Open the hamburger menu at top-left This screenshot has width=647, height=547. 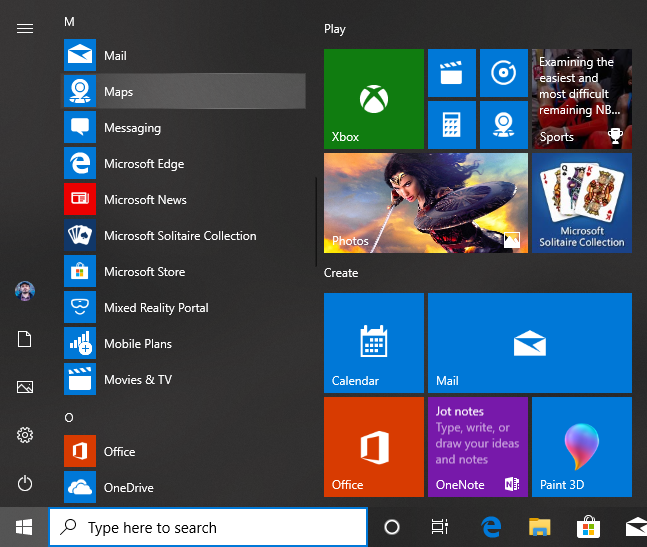pos(25,28)
